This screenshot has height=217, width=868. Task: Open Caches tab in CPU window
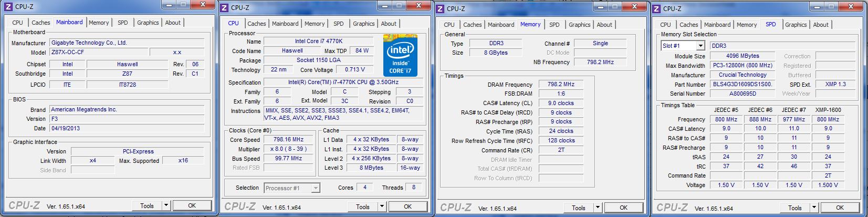(x=257, y=24)
